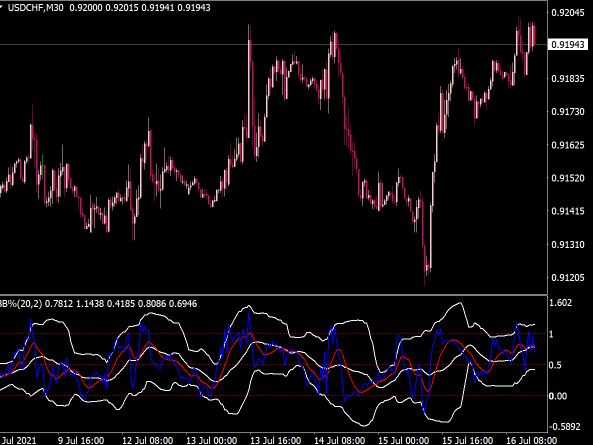Click the -0.5892 indicator scale label
Viewport: 594px width, 445px height.
pos(564,426)
